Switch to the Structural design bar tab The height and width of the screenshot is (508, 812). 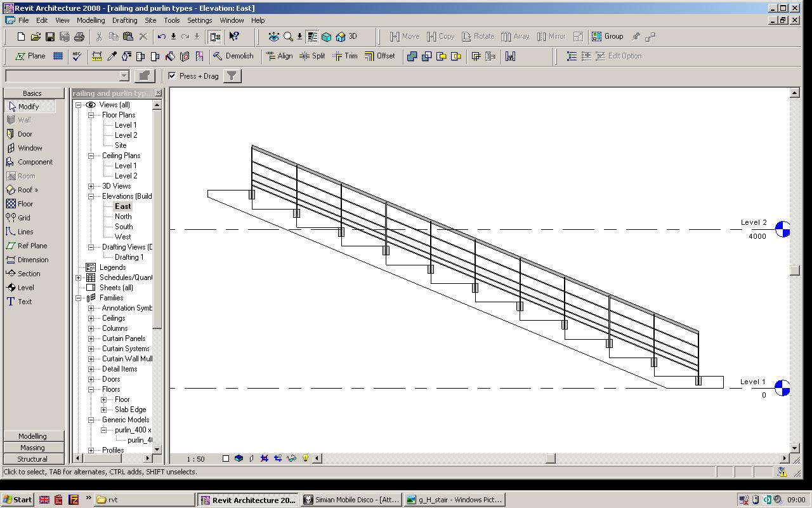(32, 459)
